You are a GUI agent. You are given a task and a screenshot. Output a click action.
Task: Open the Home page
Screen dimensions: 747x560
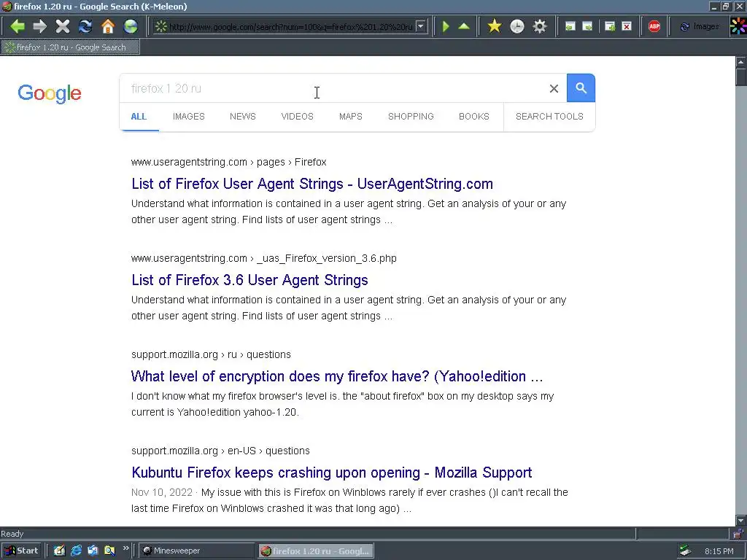click(x=108, y=26)
